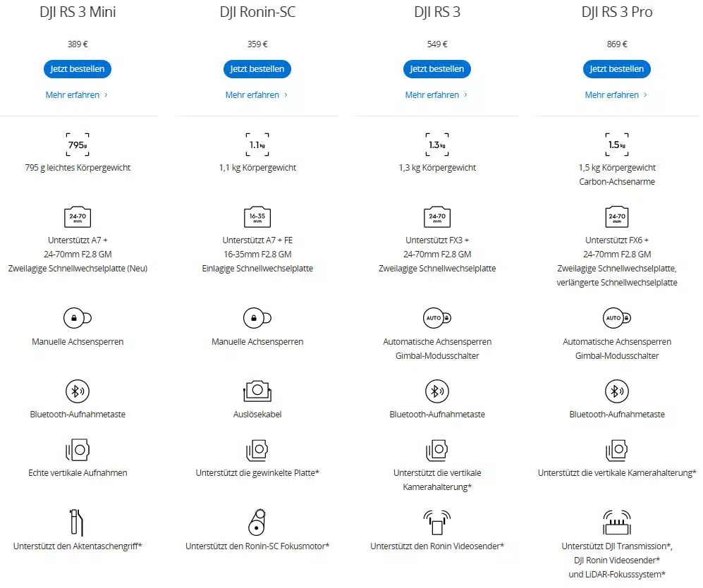
Task: Click 'Auslösekabel' label
Action: point(257,415)
